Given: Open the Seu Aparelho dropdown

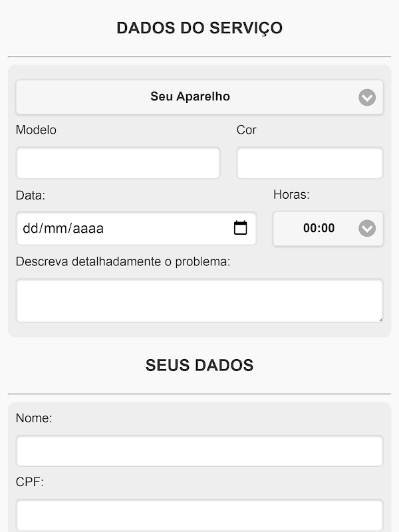Looking at the screenshot, I should [x=190, y=97].
